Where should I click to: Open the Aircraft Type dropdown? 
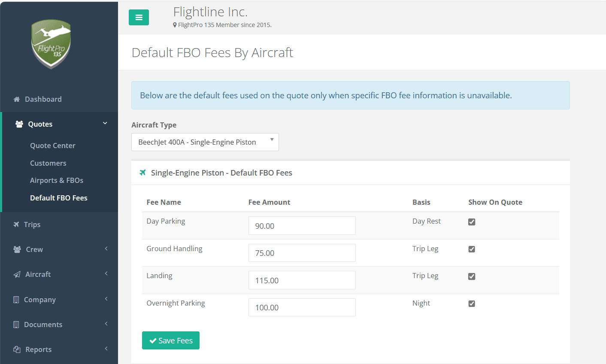(x=205, y=142)
